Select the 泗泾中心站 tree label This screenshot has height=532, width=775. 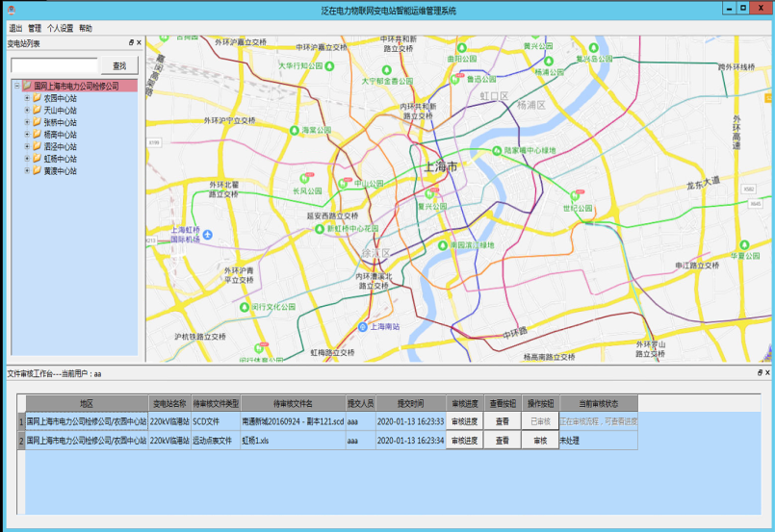point(60,146)
